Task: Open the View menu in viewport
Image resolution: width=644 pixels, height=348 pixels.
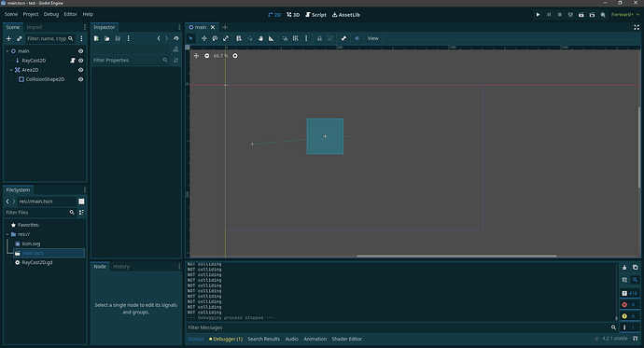Action: 373,38
